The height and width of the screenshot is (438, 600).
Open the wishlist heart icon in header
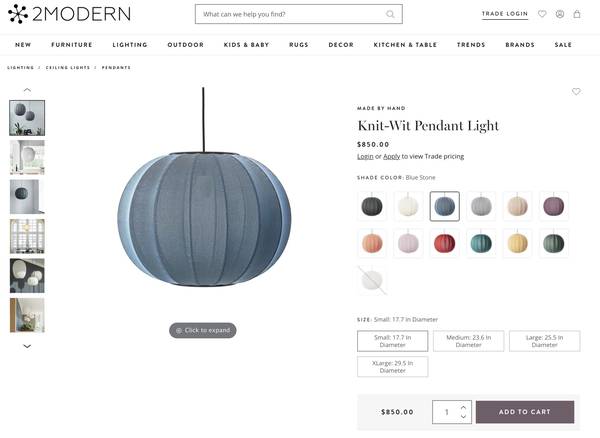pyautogui.click(x=542, y=14)
